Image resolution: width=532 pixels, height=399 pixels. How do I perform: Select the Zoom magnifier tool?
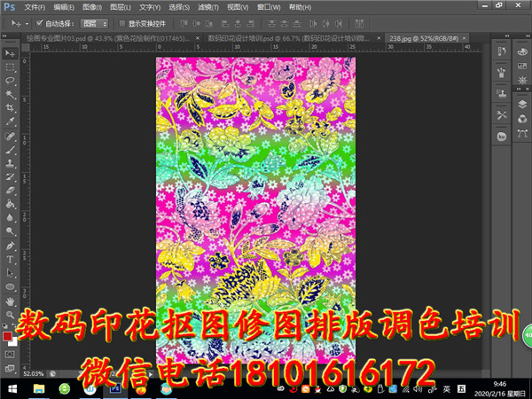click(x=10, y=315)
